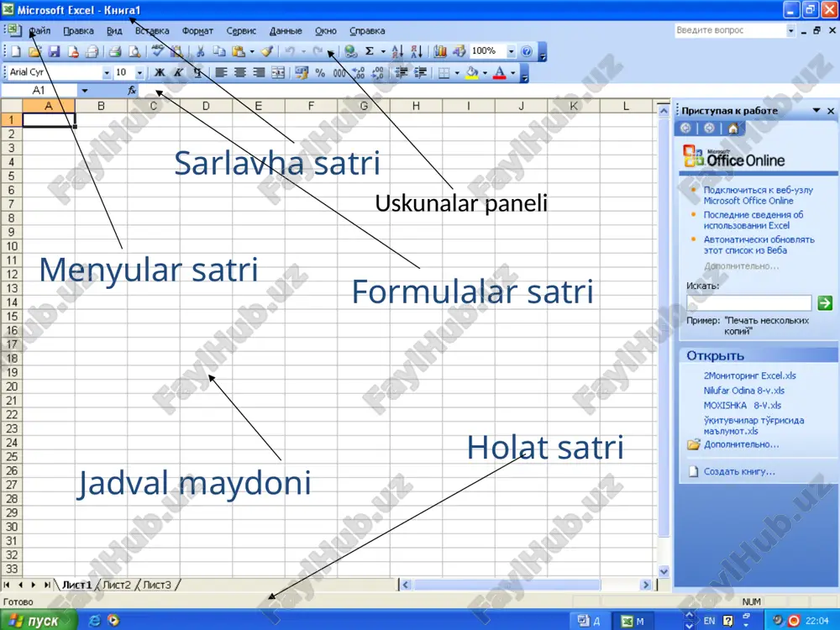Image resolution: width=840 pixels, height=630 pixels.
Task: Open the Arial Cyr font dropdown
Action: pyautogui.click(x=107, y=72)
